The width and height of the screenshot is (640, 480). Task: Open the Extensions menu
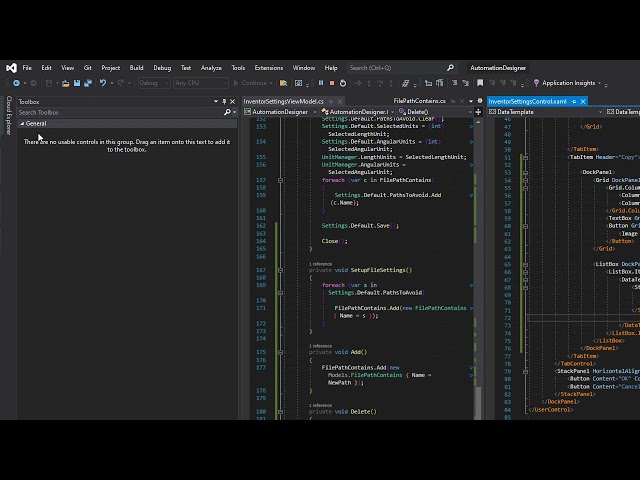(269, 68)
